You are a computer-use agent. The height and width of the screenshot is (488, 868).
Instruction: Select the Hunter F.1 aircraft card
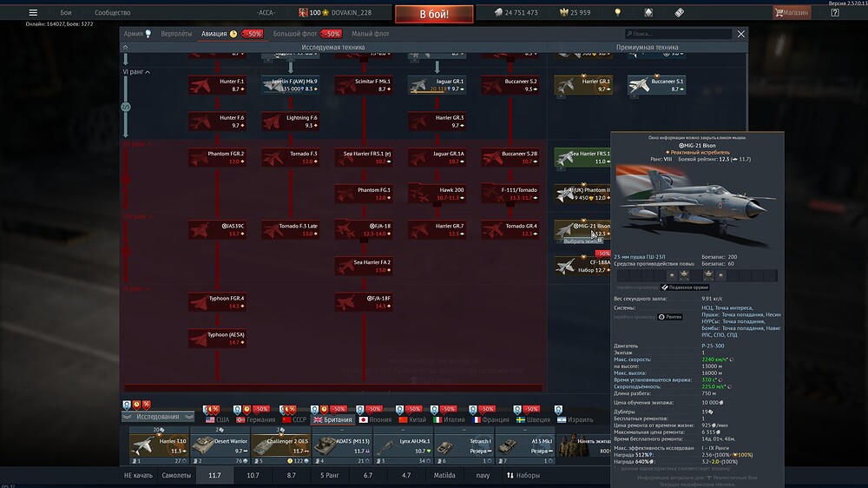[217, 85]
